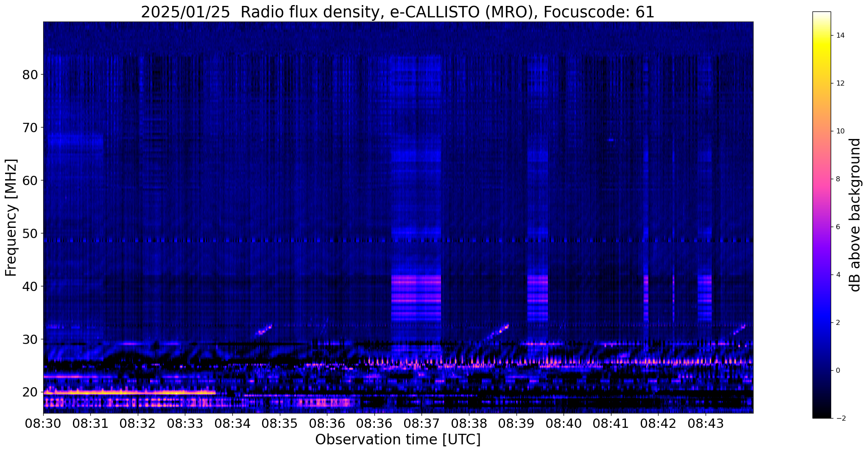Screen dimensions: 868x452
Task: Click the colorbar tick label 12
Action: tap(840, 83)
